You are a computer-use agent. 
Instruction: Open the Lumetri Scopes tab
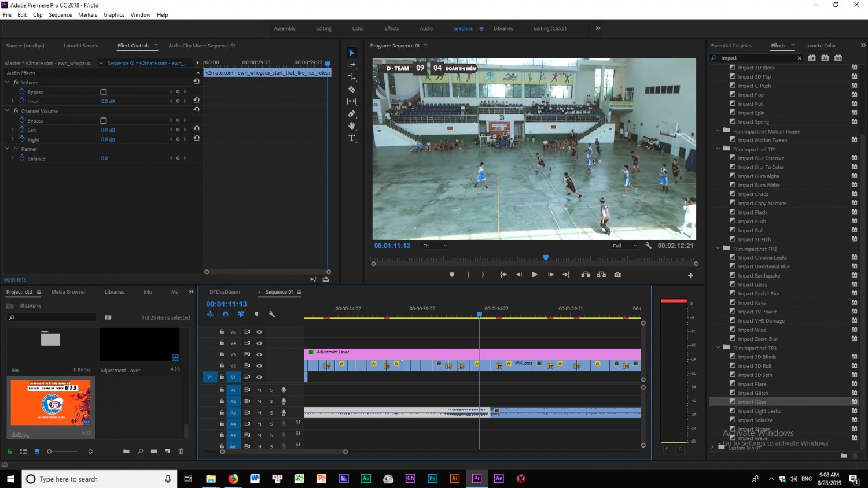(80, 46)
